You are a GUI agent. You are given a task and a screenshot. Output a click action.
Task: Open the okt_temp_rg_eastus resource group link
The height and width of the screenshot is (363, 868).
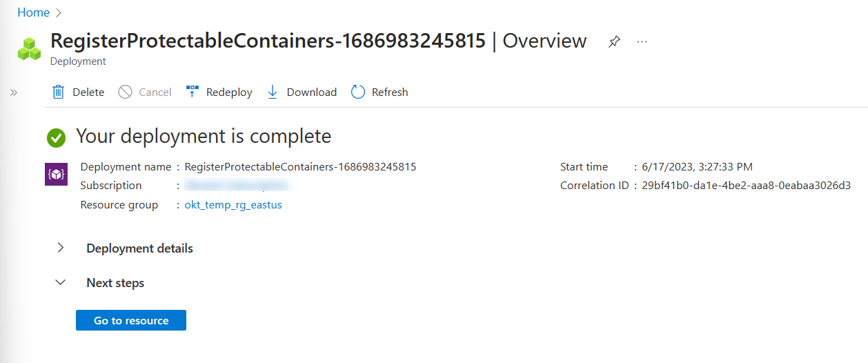click(233, 205)
